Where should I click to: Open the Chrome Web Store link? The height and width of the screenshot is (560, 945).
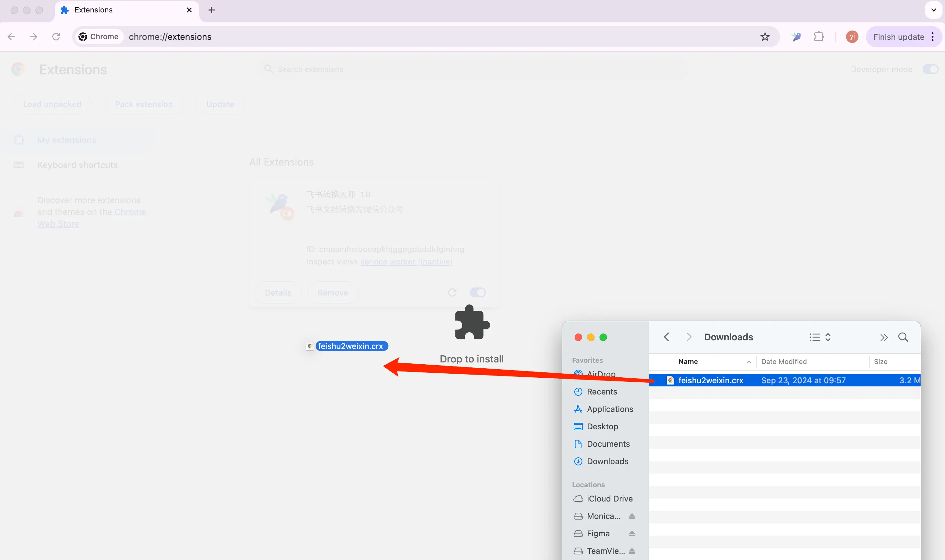pos(130,212)
